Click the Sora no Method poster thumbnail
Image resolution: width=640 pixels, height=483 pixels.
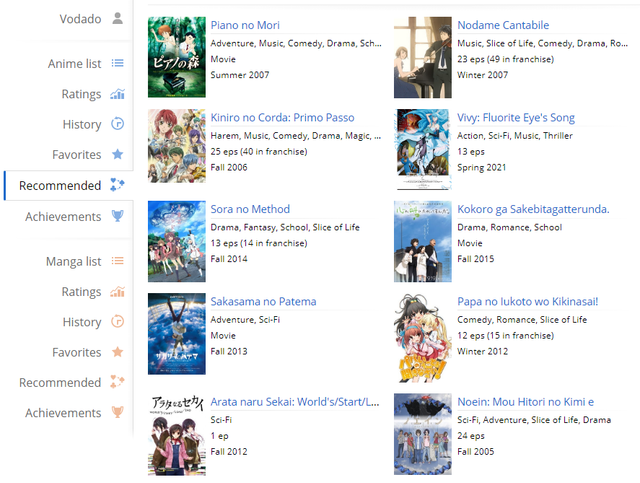tap(177, 241)
